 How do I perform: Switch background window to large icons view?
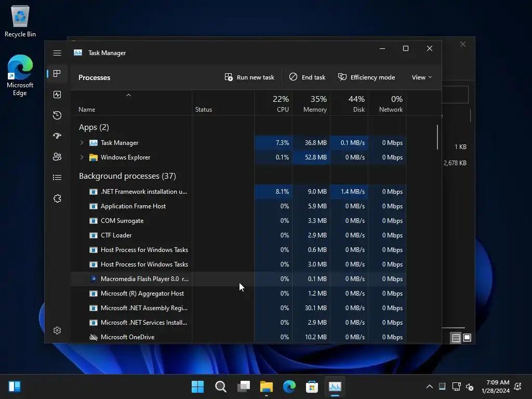coord(467,338)
